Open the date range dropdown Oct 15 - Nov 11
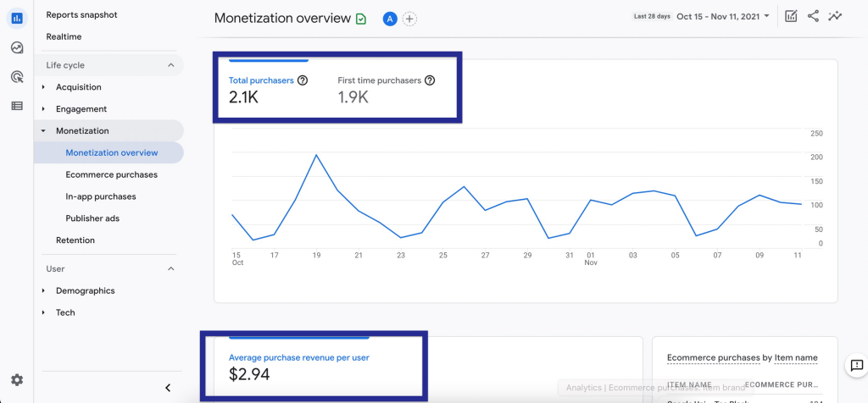This screenshot has width=868, height=403. pyautogui.click(x=722, y=16)
